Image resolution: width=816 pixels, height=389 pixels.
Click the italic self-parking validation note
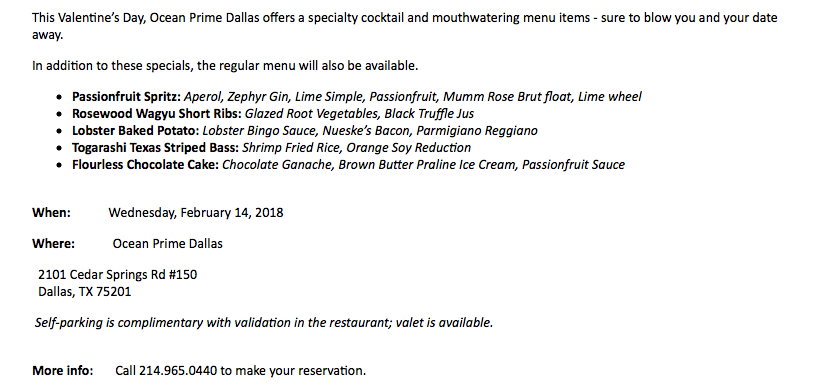pos(263,323)
